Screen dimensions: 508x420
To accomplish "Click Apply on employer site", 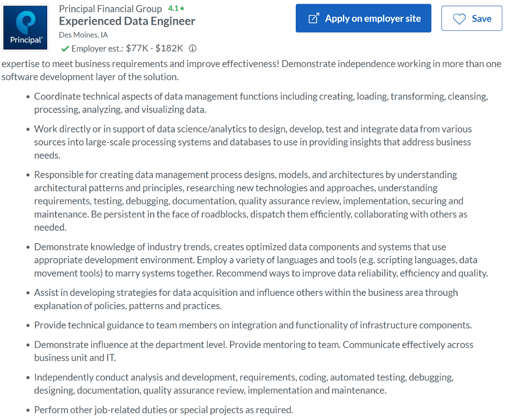I will point(363,18).
